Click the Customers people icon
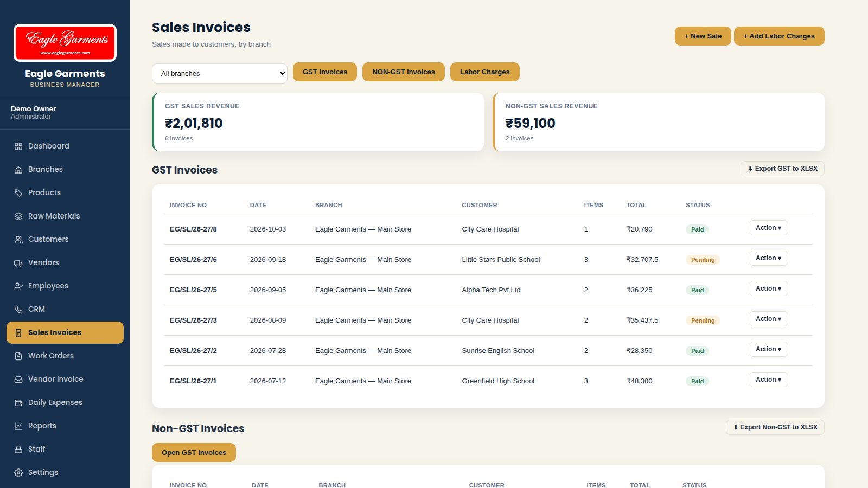Screen dimensions: 868x488 [18, 240]
